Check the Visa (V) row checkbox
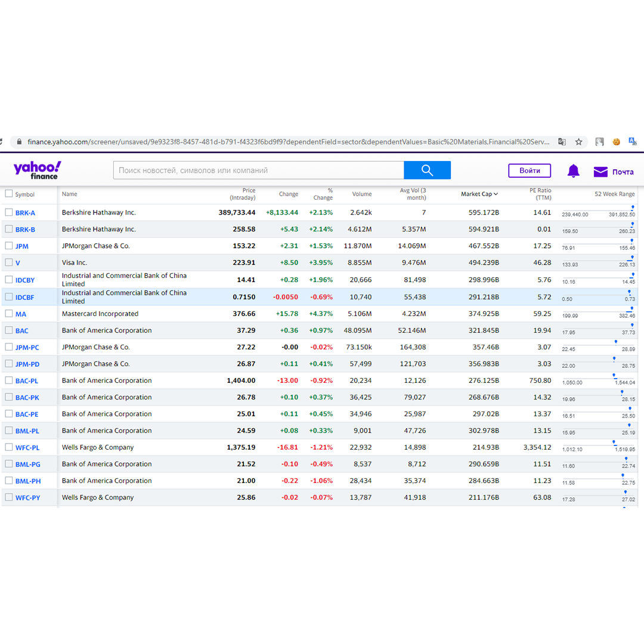Image resolution: width=644 pixels, height=644 pixels. pos(8,262)
